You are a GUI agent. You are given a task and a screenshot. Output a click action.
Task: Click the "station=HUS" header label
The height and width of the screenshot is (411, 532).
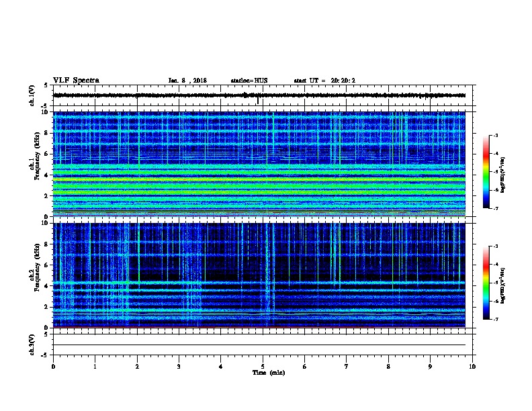[x=249, y=81]
